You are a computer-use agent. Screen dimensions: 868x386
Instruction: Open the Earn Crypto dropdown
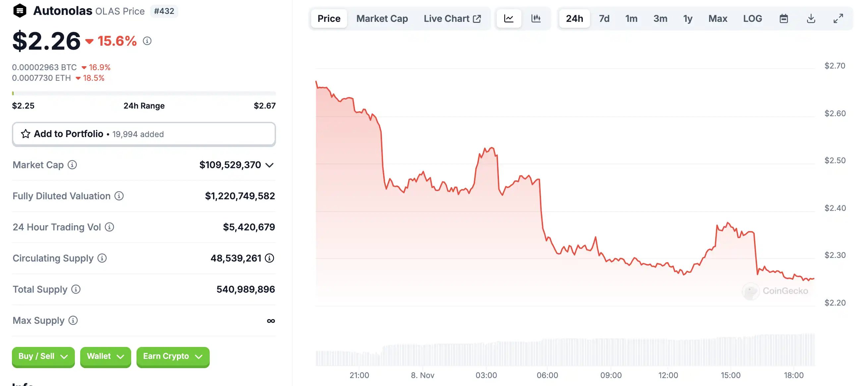173,356
